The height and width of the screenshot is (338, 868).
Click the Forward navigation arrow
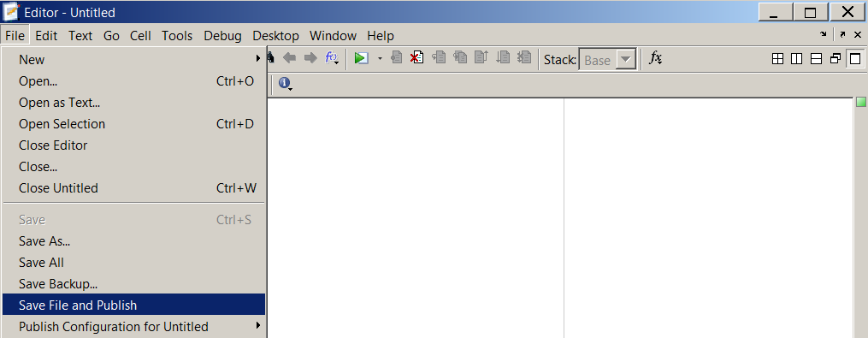click(x=310, y=57)
